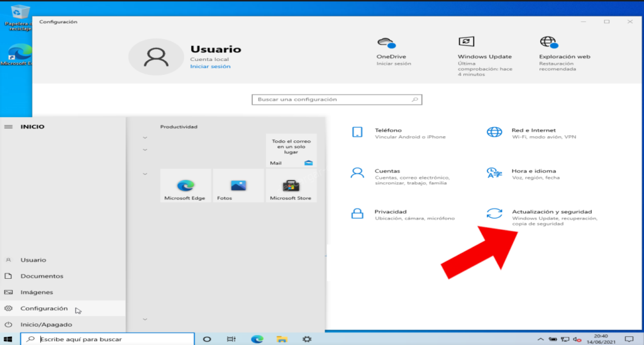Toggle the INICIO hamburger menu
Image resolution: width=644 pixels, height=345 pixels.
point(8,127)
